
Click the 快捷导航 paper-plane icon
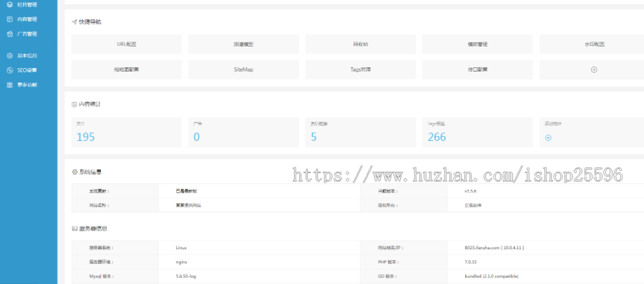74,21
